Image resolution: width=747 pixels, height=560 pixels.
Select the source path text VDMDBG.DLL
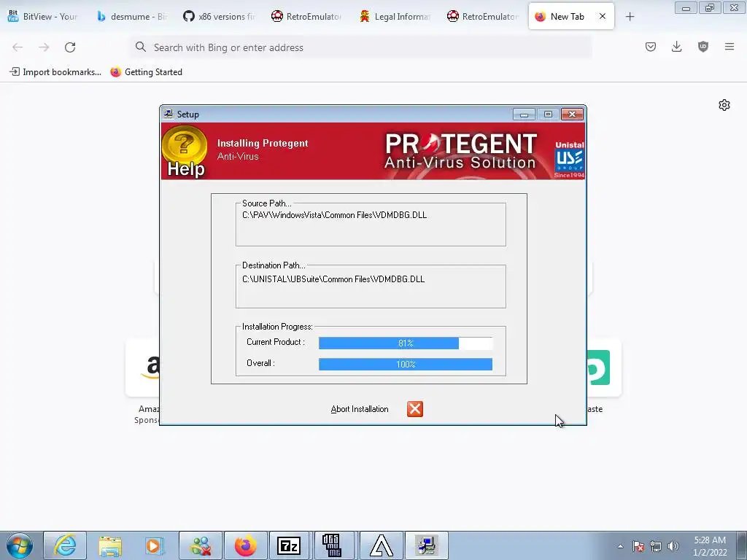400,215
